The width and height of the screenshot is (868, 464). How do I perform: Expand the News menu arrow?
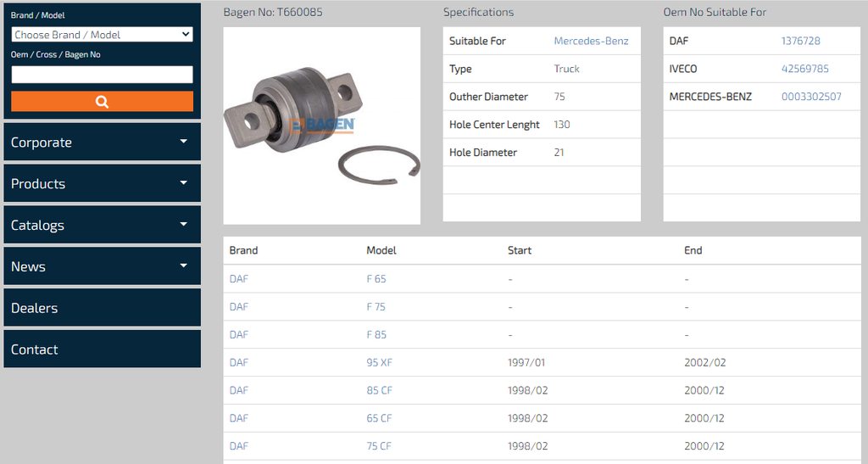pyautogui.click(x=184, y=266)
